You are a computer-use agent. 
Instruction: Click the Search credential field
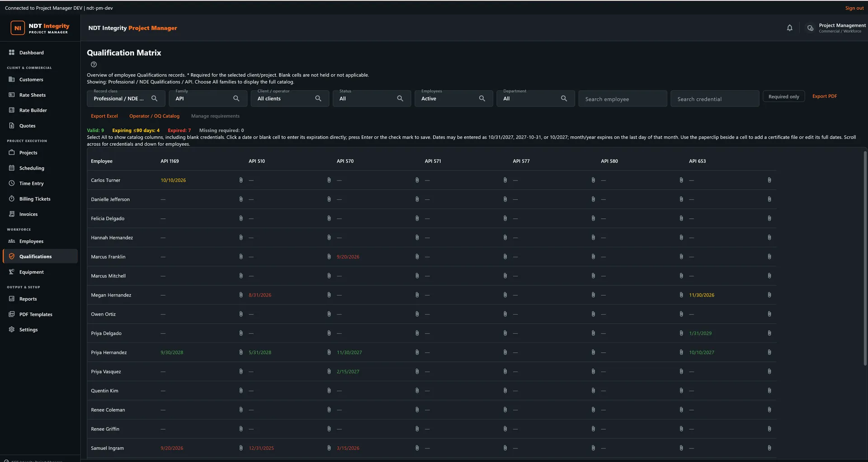pos(715,99)
